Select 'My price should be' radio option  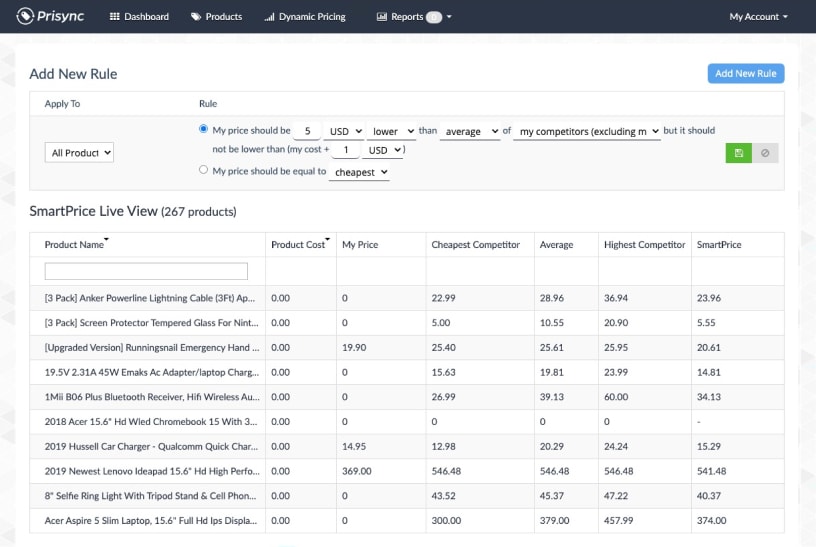click(204, 130)
